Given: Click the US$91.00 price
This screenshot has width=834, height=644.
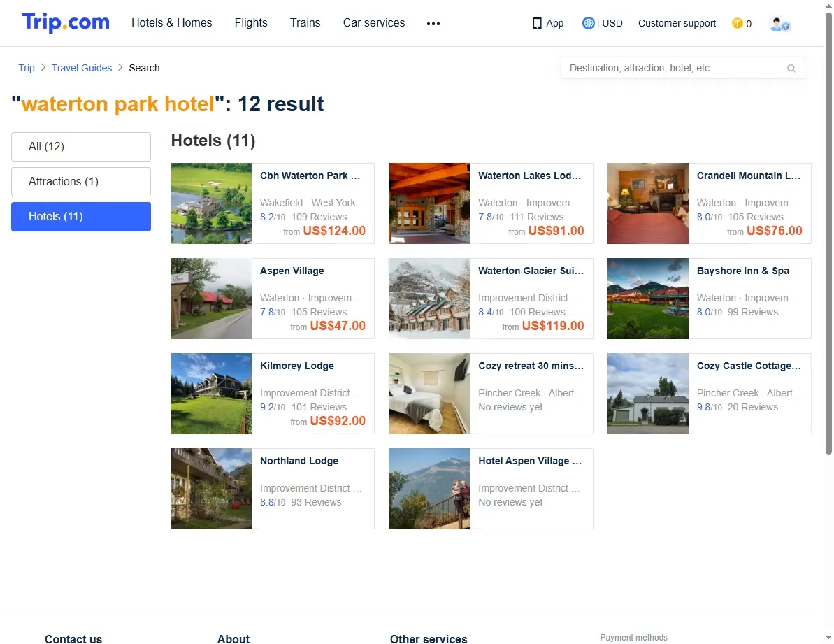Looking at the screenshot, I should tap(556, 231).
